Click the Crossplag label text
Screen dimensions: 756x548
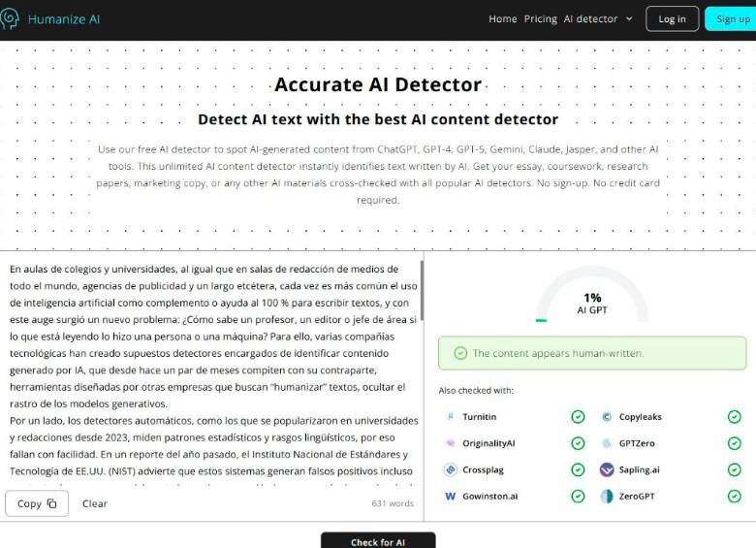[x=483, y=469]
